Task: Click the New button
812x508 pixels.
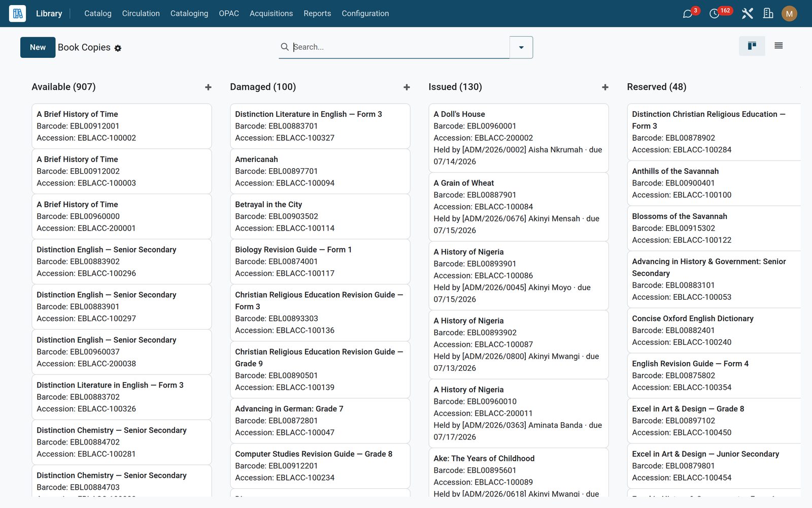Action: (38, 47)
